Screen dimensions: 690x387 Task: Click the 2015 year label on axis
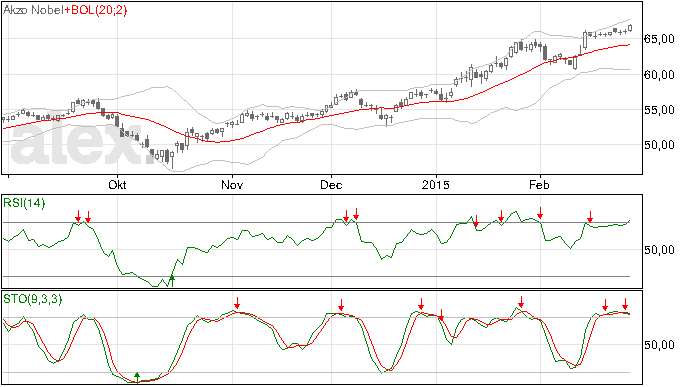[x=436, y=184]
